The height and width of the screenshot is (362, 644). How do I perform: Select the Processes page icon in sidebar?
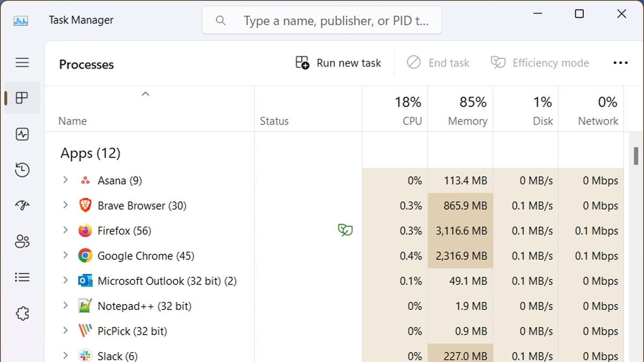tap(22, 98)
